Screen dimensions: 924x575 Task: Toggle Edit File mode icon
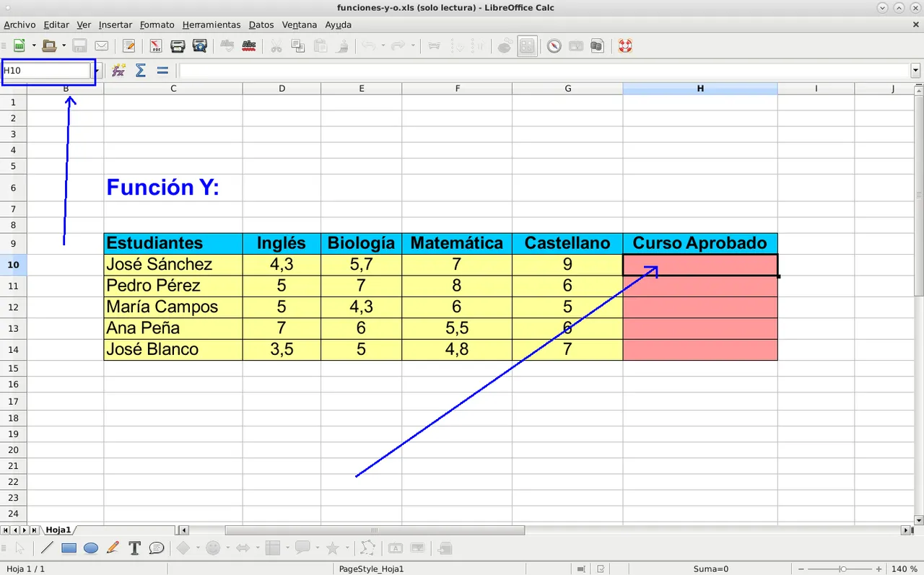[129, 46]
